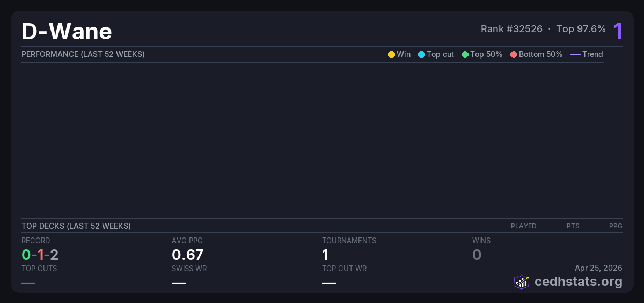Click the green Top 50% legend dot
Screen dimensions: 644x303
point(465,54)
